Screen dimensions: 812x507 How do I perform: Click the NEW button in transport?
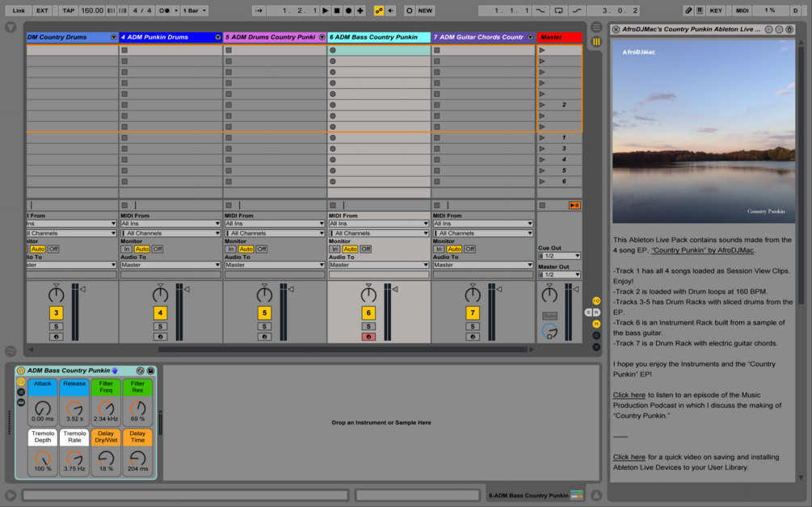tap(425, 10)
